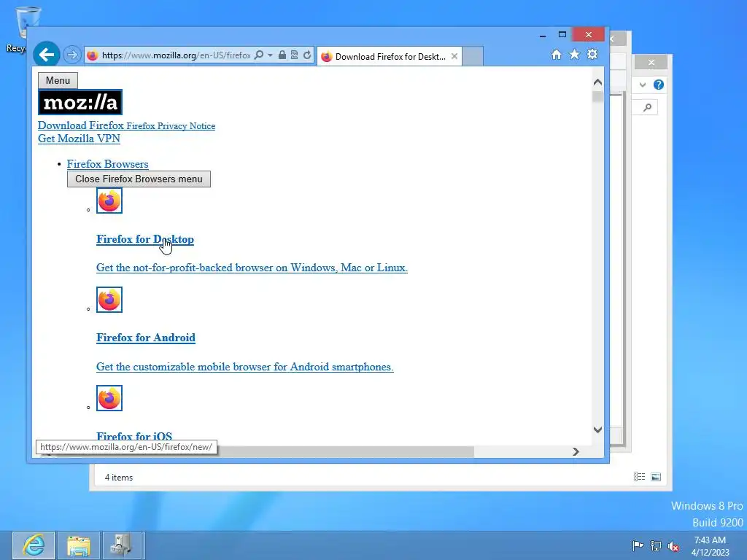Go back using the browser Back arrow
747x560 pixels.
coord(46,55)
